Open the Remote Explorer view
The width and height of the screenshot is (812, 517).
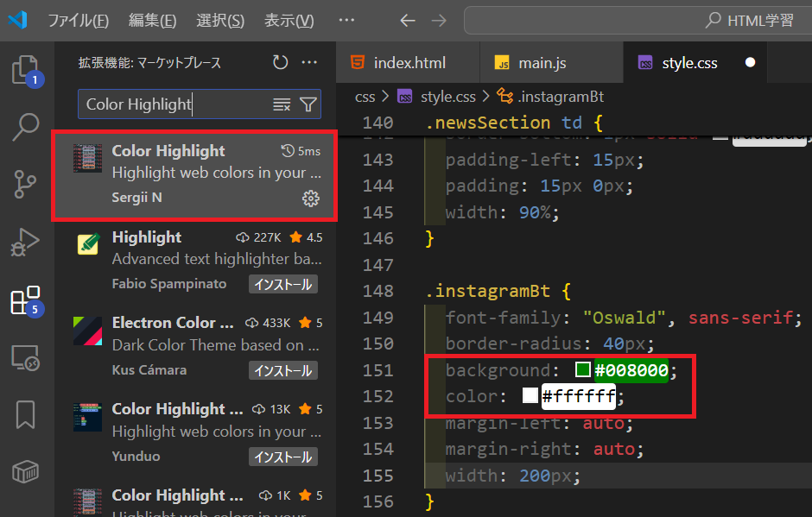[25, 357]
